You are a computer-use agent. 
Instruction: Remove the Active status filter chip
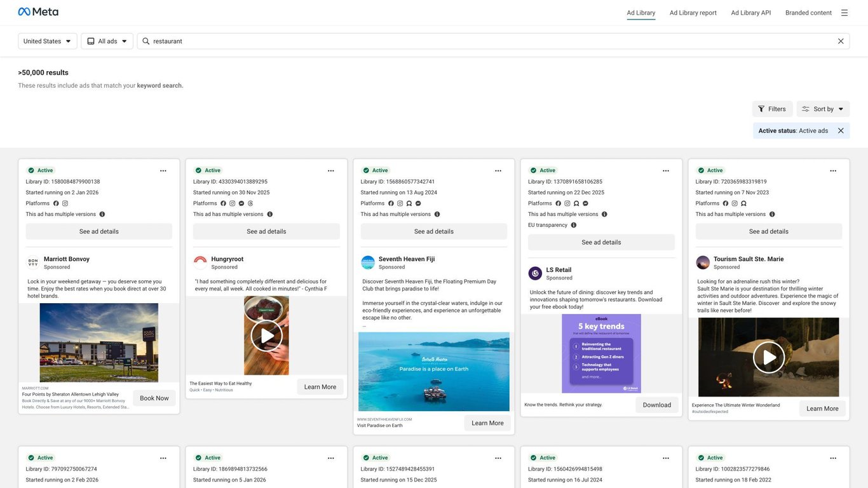[x=841, y=131]
